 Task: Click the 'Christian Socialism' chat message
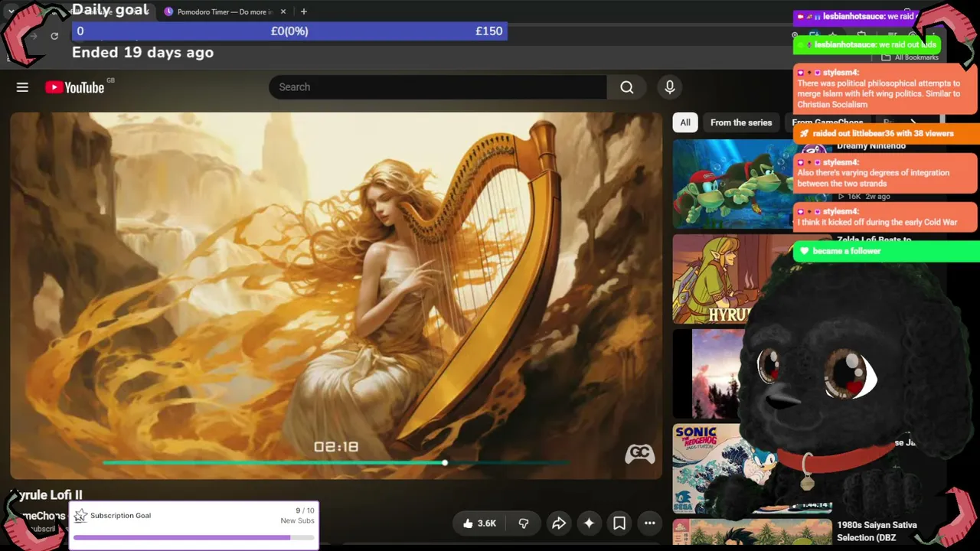(x=886, y=89)
